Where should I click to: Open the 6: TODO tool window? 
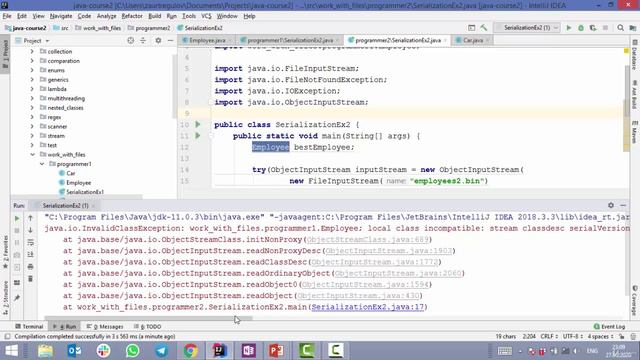(147, 327)
